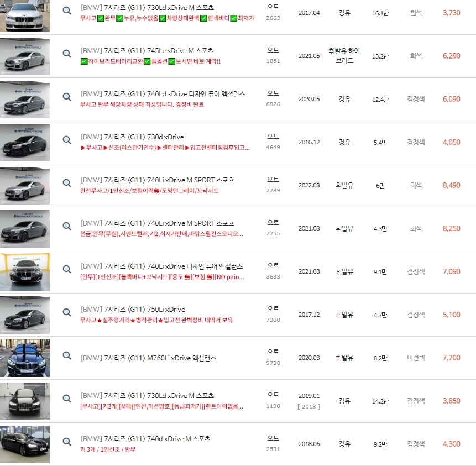The width and height of the screenshot is (476, 466).
Task: Open title M760Li xDrive 엑설런스
Action: tap(148, 358)
